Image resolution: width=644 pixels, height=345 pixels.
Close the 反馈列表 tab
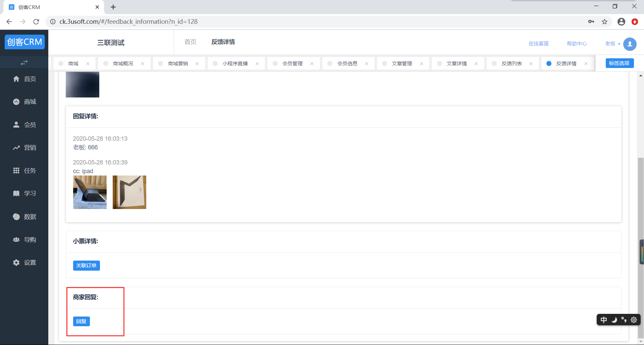coord(531,64)
